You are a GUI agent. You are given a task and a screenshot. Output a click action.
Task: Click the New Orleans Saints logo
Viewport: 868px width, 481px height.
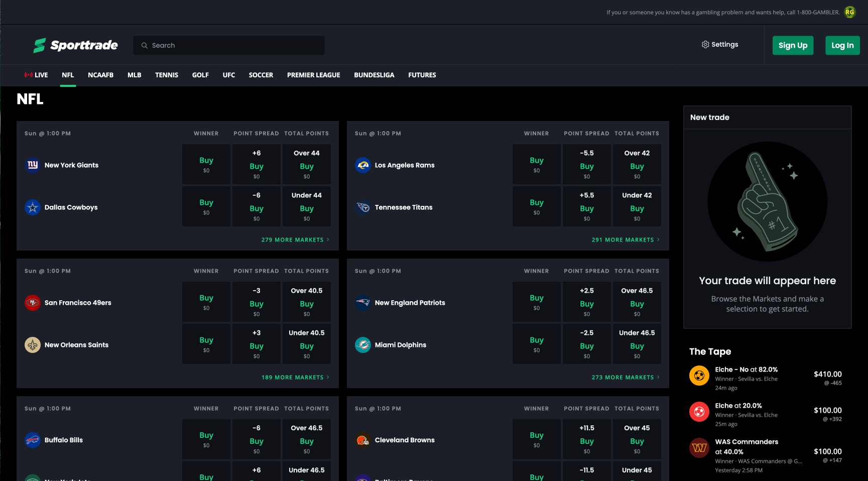click(x=33, y=344)
